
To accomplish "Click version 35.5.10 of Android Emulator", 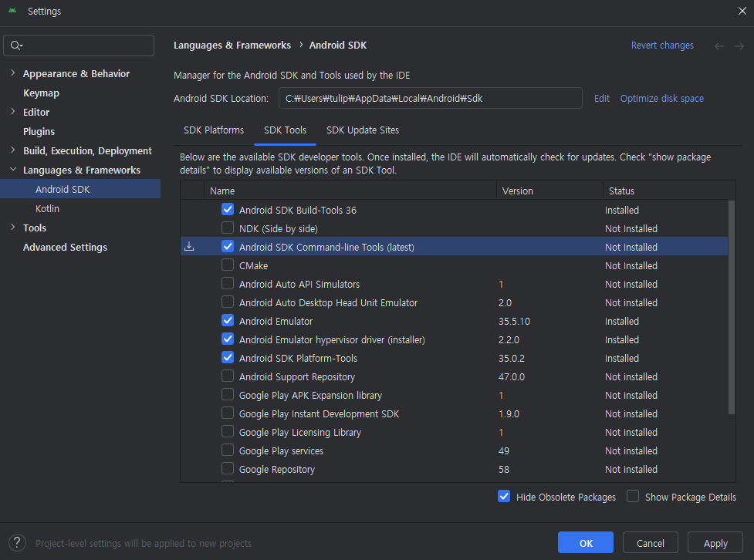I will [514, 321].
